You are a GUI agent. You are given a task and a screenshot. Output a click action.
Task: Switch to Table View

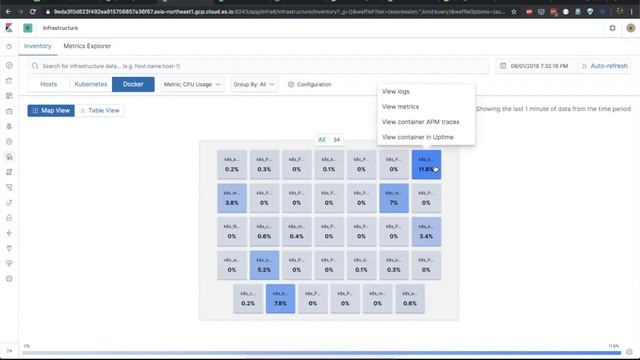(100, 110)
